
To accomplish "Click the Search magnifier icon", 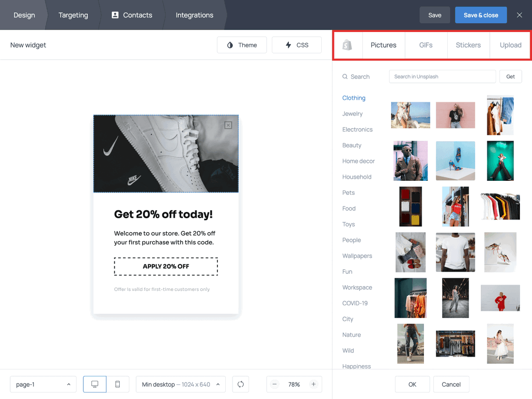I will coord(345,77).
